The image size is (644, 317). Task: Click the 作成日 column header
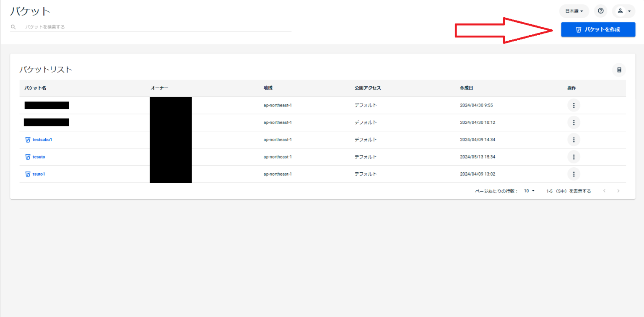467,88
